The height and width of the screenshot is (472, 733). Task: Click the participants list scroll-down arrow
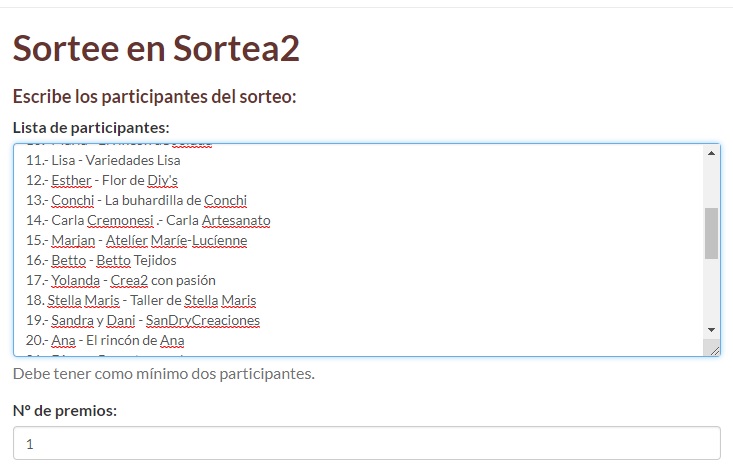tap(711, 330)
